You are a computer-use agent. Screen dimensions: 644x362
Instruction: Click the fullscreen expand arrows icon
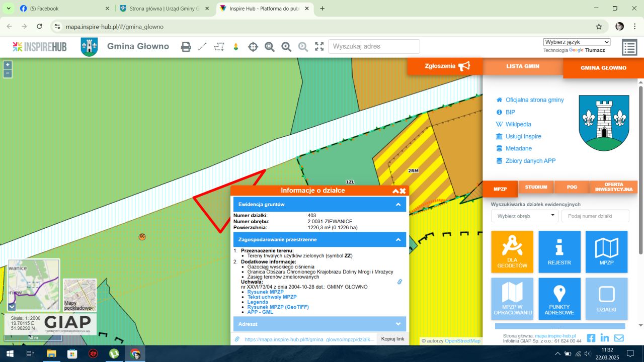coord(319,47)
